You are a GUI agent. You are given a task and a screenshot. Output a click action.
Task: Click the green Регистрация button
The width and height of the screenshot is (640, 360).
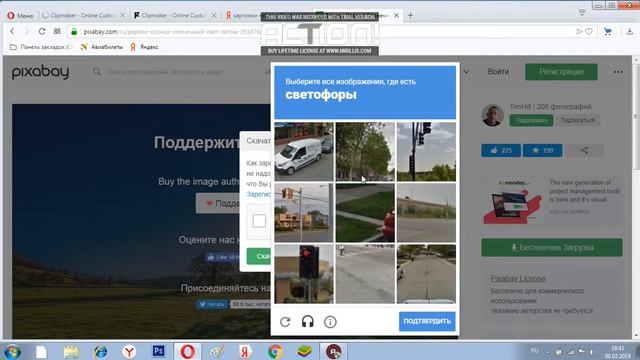coord(561,72)
